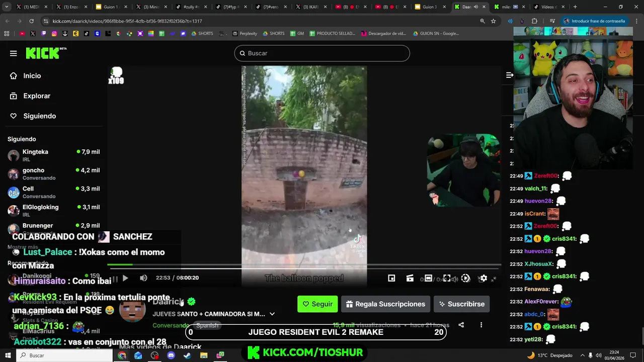Open the zoom magnifier icon in the address bar
Viewport: 644px width, 362px height.
482,21
